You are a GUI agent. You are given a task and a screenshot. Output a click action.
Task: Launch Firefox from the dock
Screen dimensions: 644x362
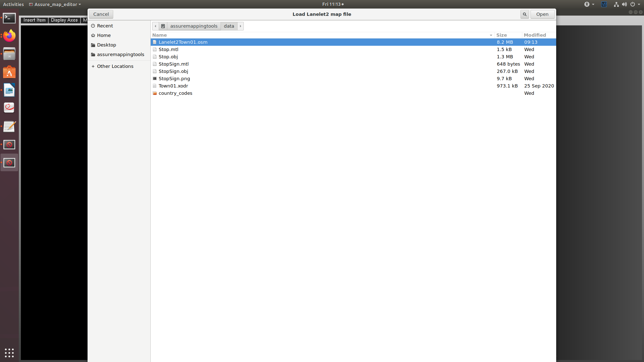(9, 35)
